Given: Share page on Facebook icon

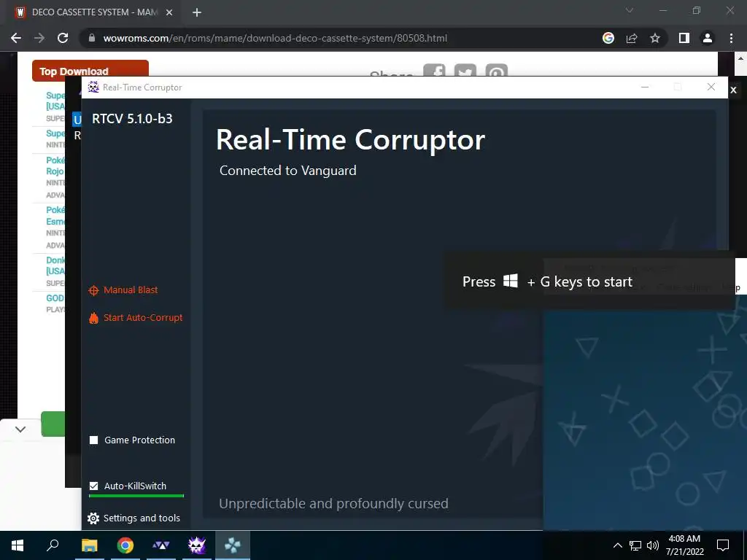Looking at the screenshot, I should 435,71.
